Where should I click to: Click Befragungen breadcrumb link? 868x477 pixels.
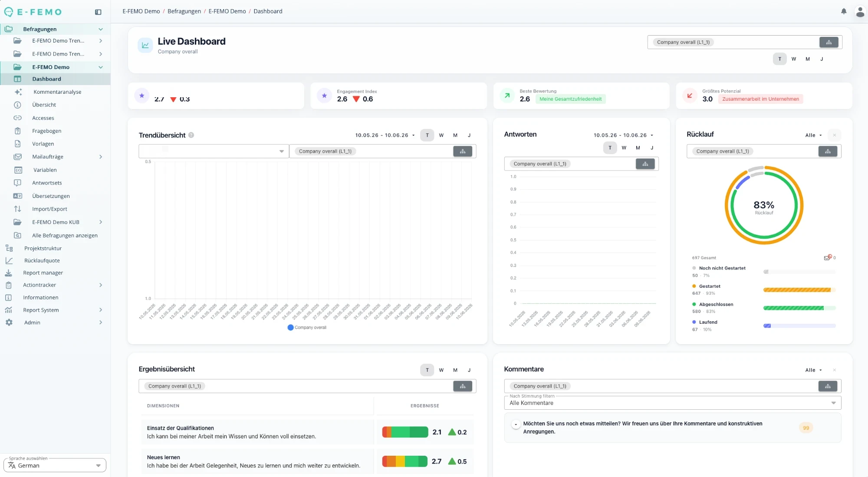(x=184, y=11)
